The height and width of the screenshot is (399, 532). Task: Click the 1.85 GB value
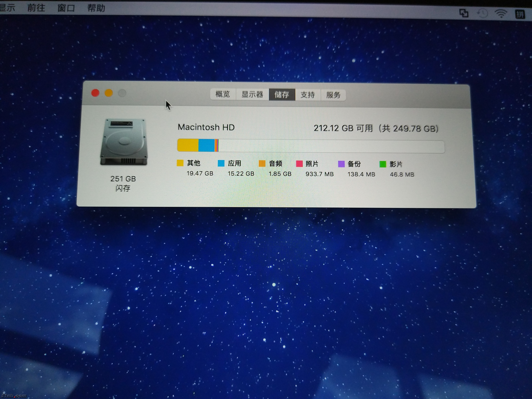coord(280,174)
